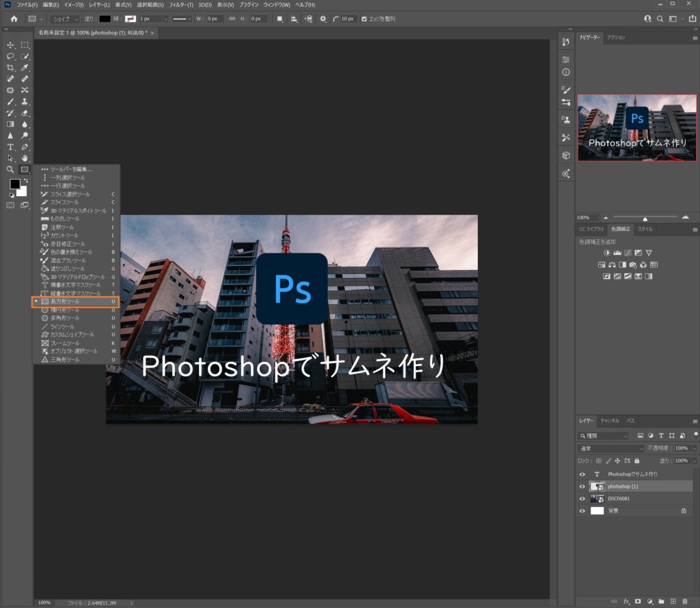Viewport: 700px width, 608px height.
Task: Hide the Photoshopでサムネ作り text layer
Action: tap(582, 474)
